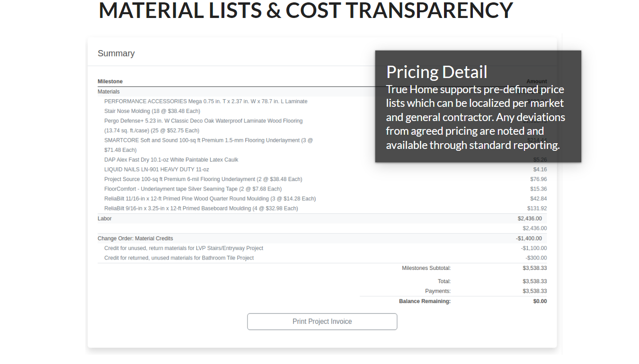The image size is (639, 364).
Task: Click the ReliaBilt Quarter Round Moulding item
Action: pos(210,199)
